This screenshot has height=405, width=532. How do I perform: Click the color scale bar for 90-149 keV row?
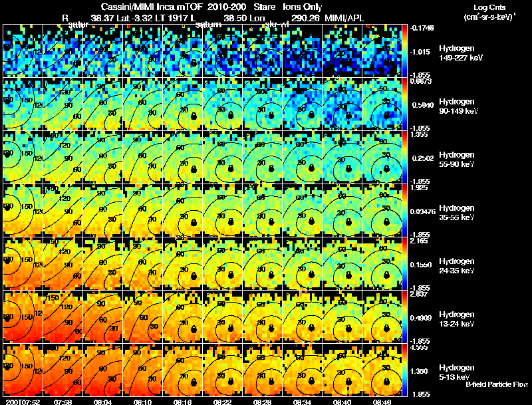pyautogui.click(x=404, y=104)
